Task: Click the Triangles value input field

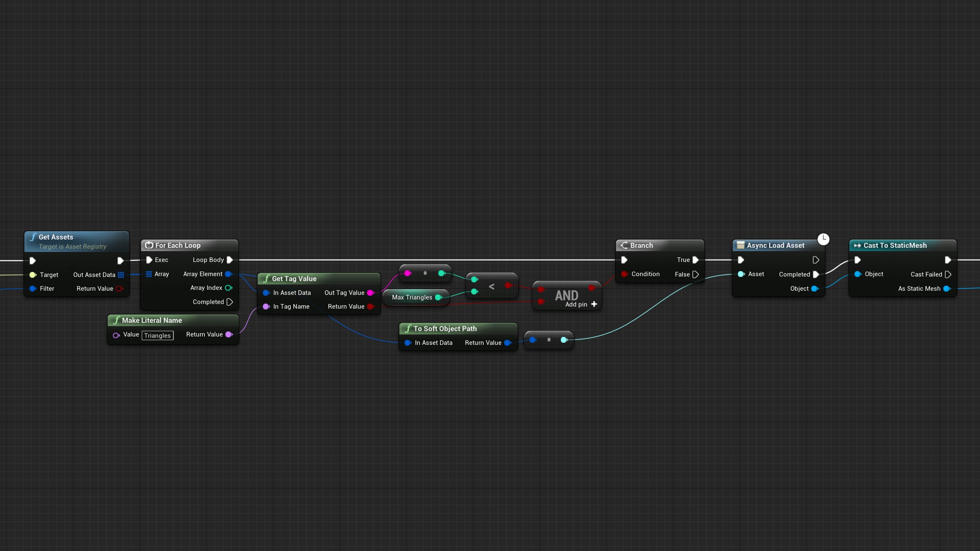Action: click(157, 335)
